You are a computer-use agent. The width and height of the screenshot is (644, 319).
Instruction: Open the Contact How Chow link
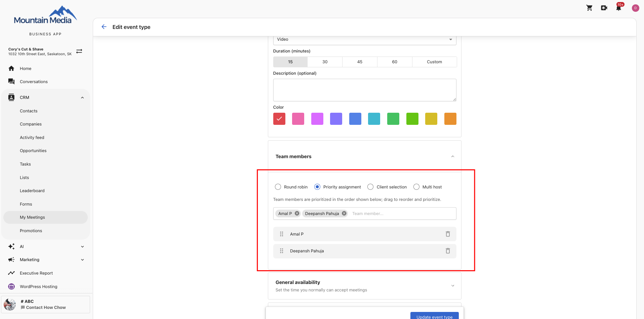[x=46, y=307]
